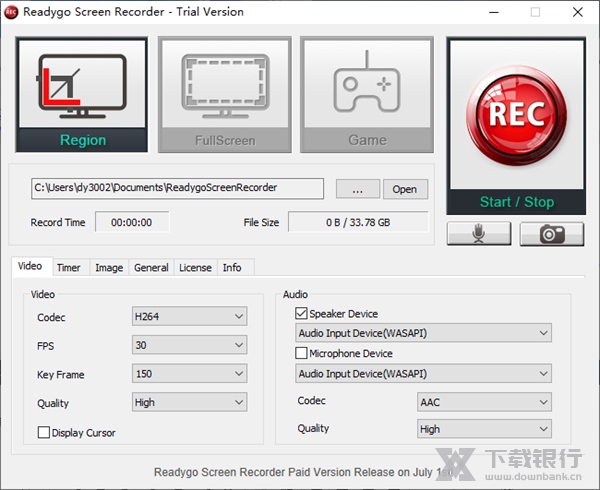Open the audio Quality dropdown

coord(484,429)
